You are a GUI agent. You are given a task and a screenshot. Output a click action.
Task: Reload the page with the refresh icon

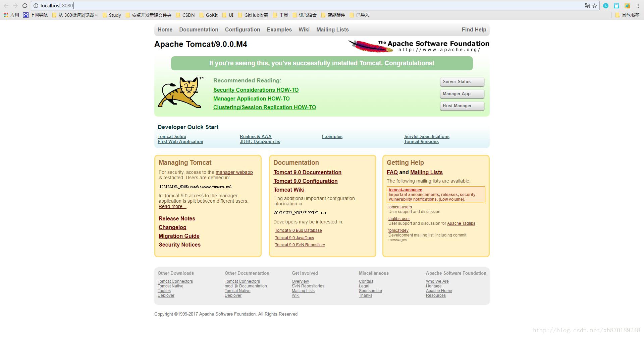[x=25, y=6]
